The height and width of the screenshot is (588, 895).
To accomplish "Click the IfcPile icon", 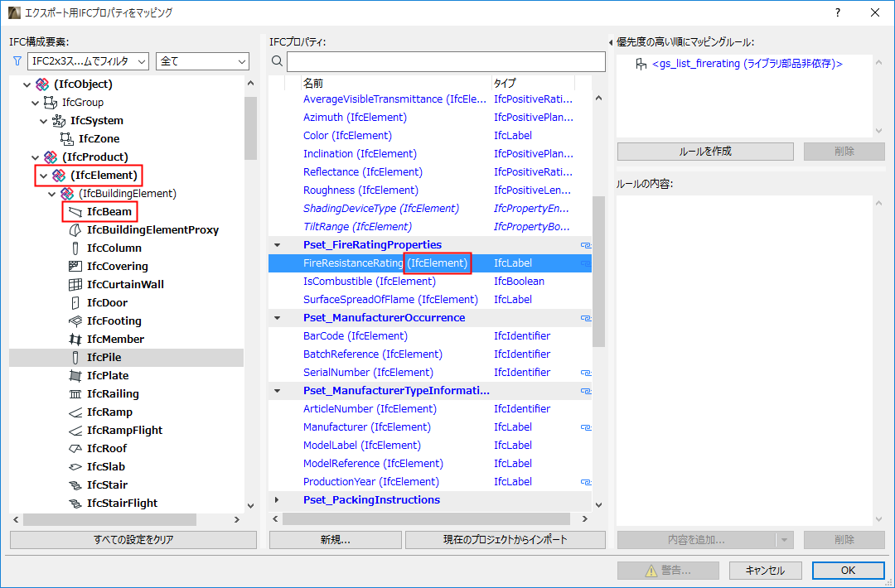I will pyautogui.click(x=75, y=358).
